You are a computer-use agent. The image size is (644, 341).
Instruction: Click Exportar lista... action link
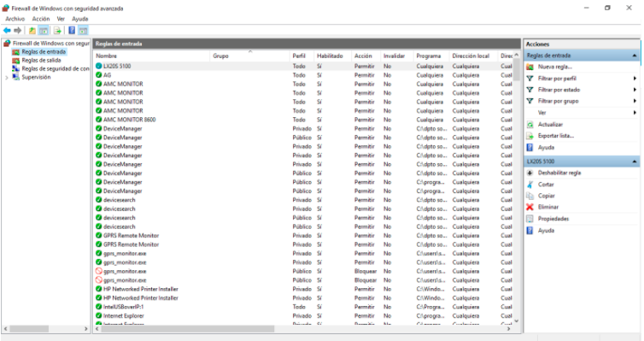point(556,136)
